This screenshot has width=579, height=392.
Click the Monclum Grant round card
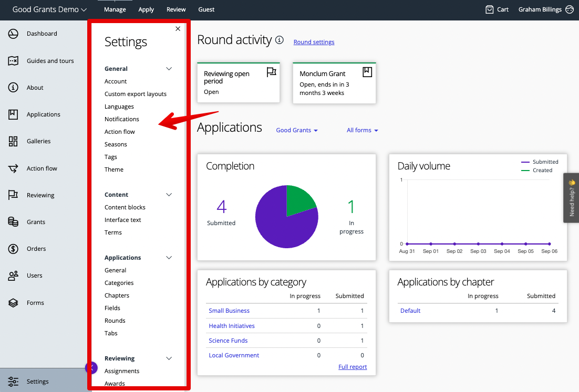[334, 83]
